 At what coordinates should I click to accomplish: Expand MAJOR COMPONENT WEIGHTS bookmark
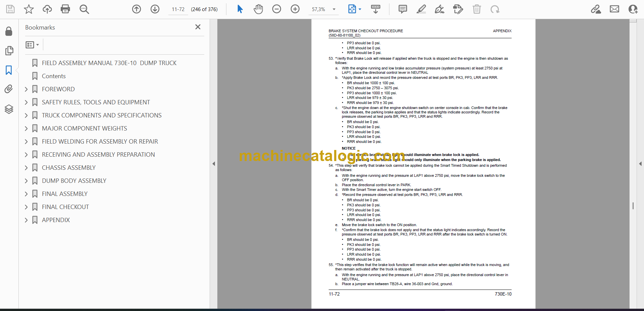click(x=26, y=128)
